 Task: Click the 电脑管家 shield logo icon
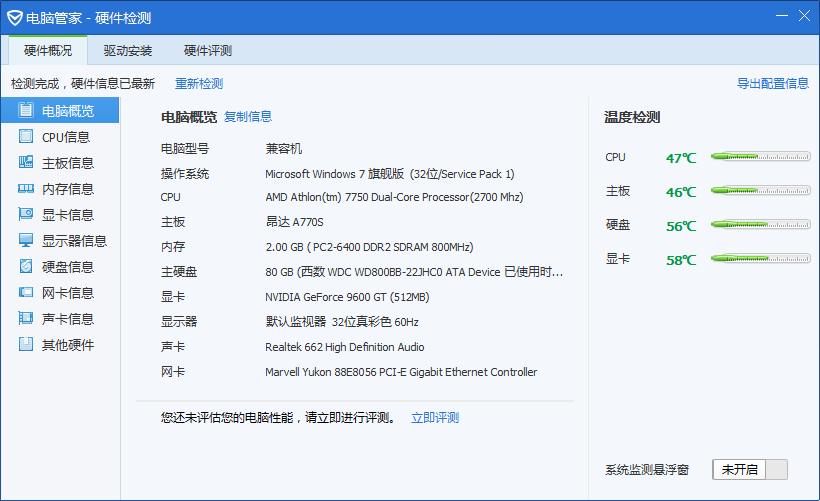(15, 18)
